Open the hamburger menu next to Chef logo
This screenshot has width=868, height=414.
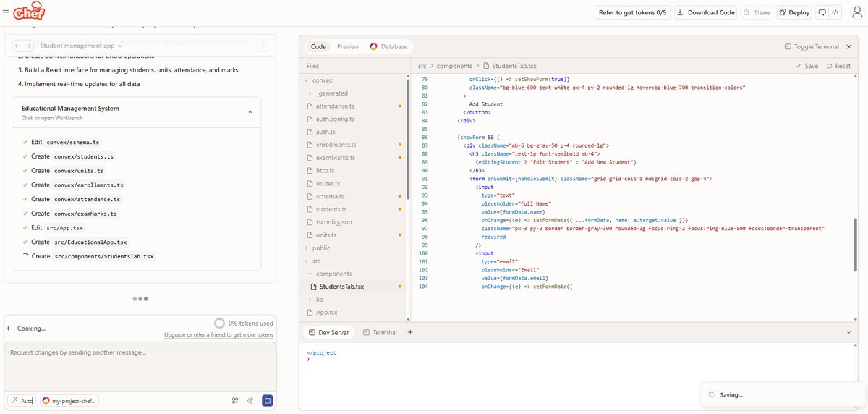tap(6, 12)
